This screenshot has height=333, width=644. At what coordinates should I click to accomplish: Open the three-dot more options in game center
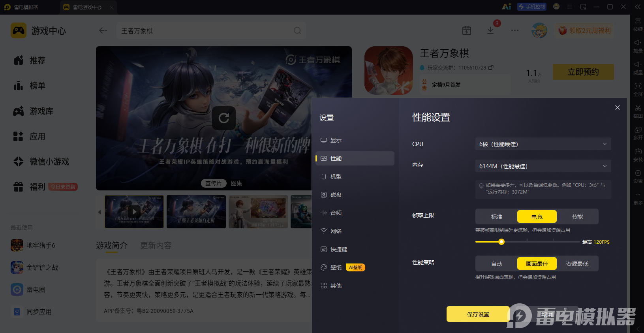point(514,30)
